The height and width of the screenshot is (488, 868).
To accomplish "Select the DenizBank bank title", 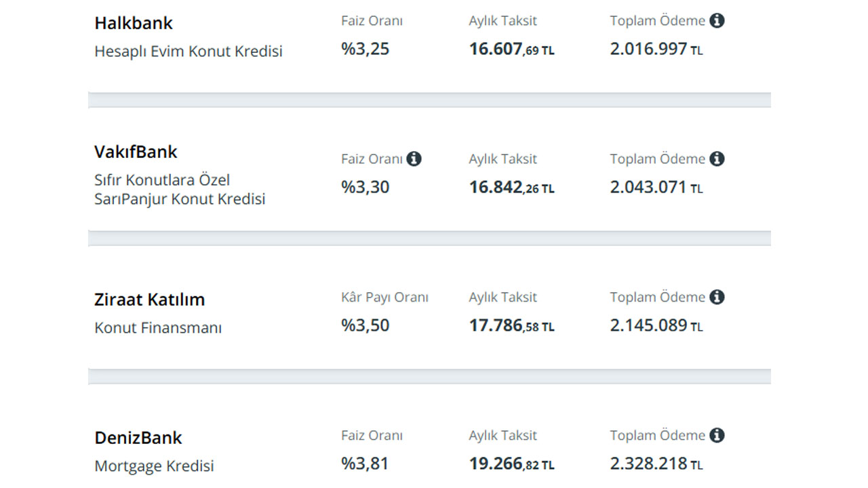I will click(x=138, y=438).
